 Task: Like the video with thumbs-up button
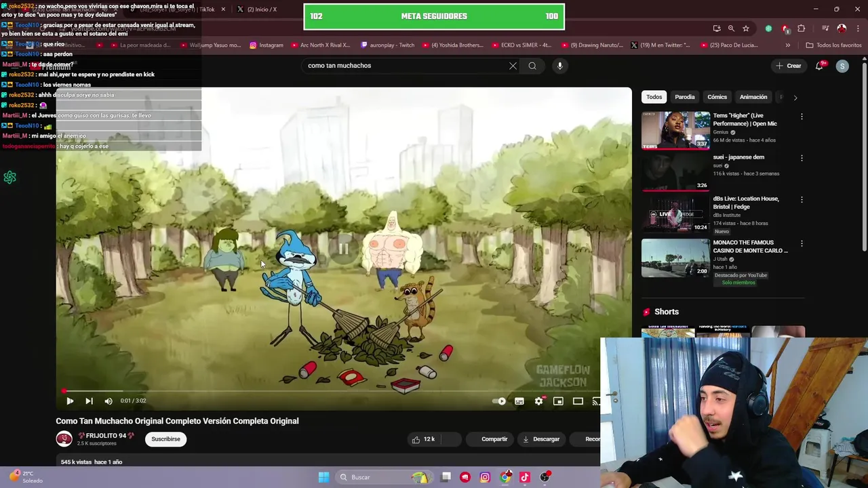pyautogui.click(x=424, y=439)
